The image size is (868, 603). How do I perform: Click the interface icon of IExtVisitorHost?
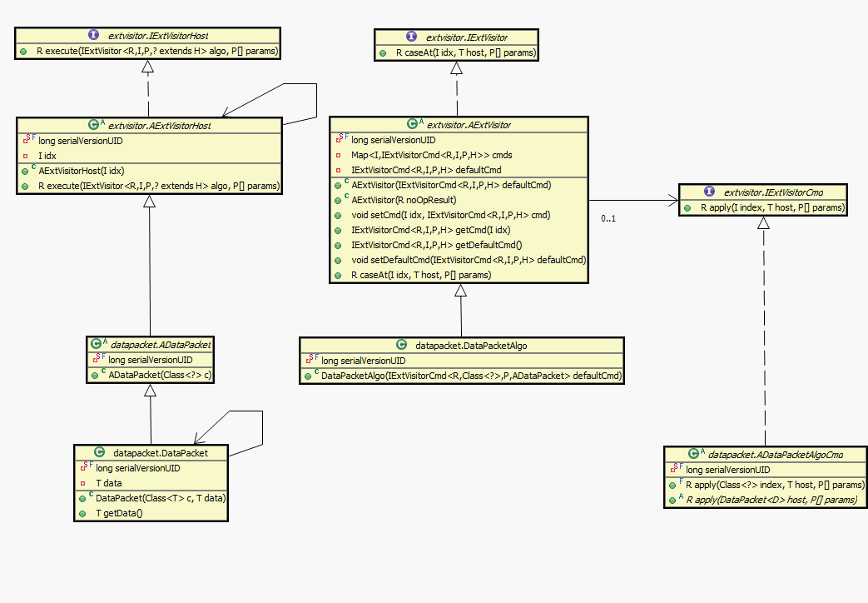pyautogui.click(x=93, y=36)
